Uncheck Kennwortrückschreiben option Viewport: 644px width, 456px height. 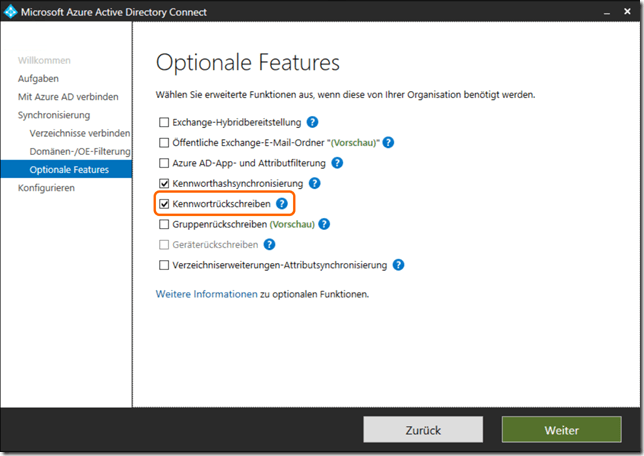click(x=164, y=204)
